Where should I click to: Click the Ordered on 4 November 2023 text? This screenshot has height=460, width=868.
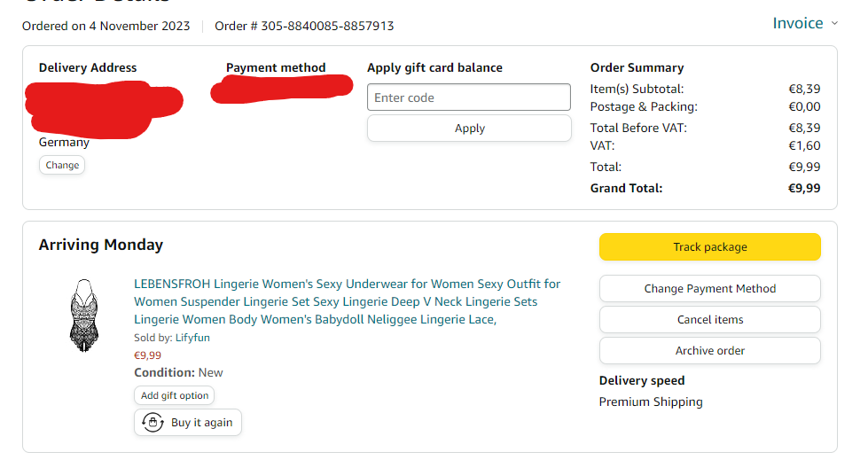[106, 26]
